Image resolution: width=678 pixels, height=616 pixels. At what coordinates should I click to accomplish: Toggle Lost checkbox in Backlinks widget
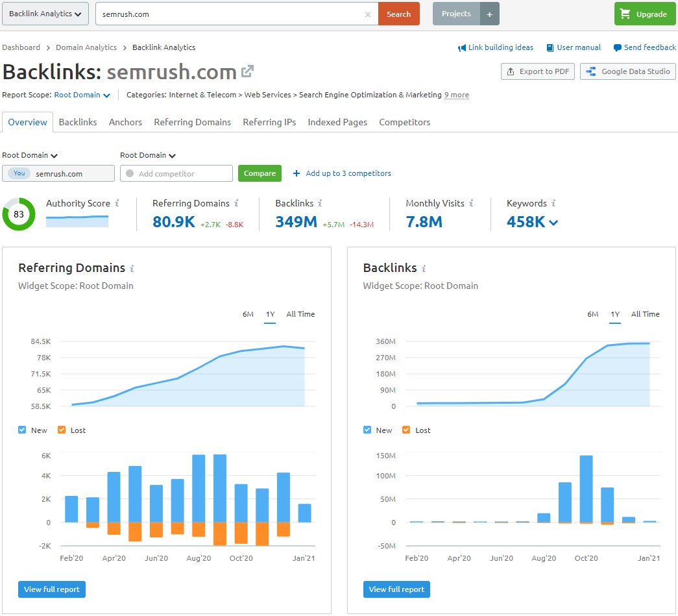coord(406,430)
